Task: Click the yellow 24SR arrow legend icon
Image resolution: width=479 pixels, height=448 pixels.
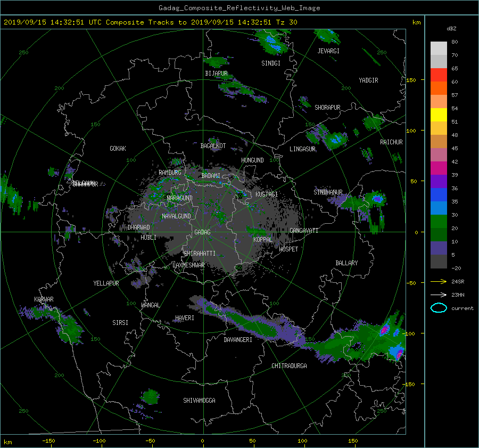Action: 439,281
